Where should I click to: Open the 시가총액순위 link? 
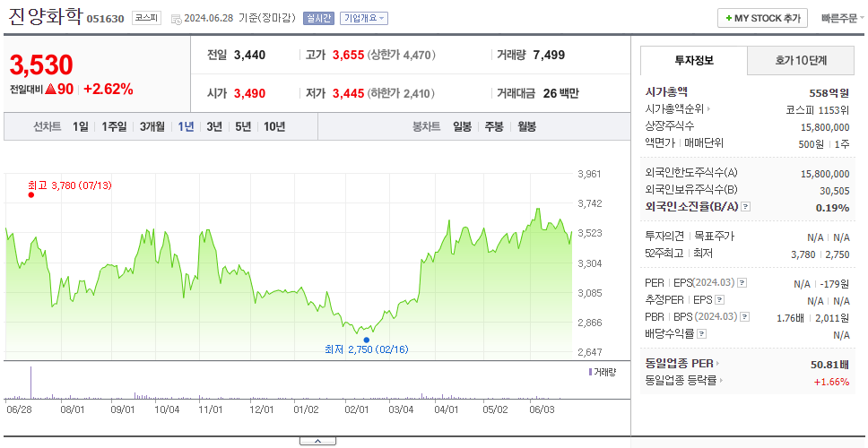675,109
